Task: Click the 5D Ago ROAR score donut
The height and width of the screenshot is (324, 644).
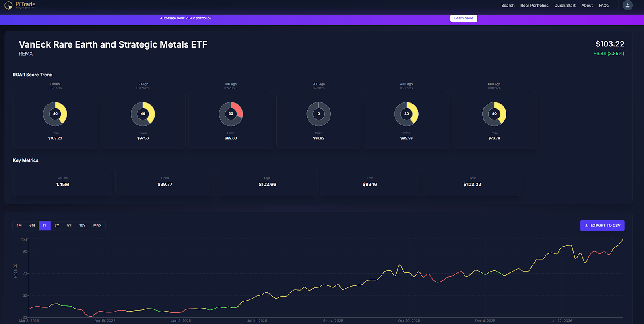Action: pos(143,114)
